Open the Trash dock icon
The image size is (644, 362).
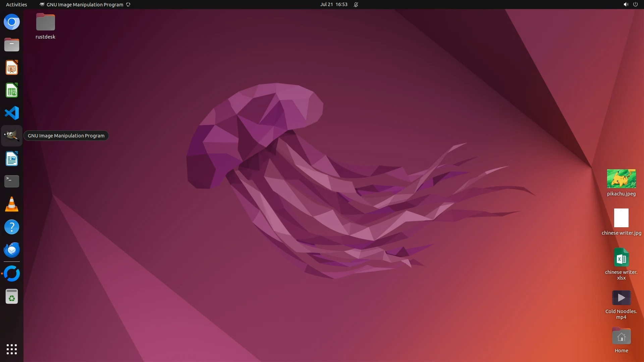point(12,297)
